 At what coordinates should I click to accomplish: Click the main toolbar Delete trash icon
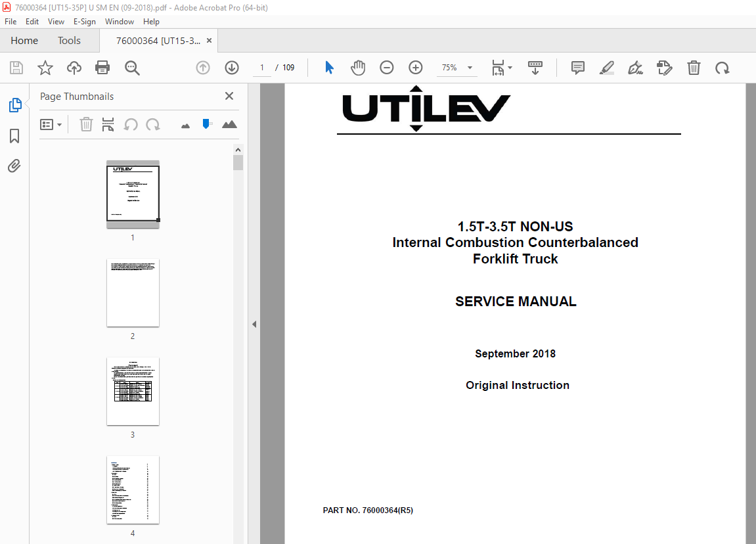(694, 68)
